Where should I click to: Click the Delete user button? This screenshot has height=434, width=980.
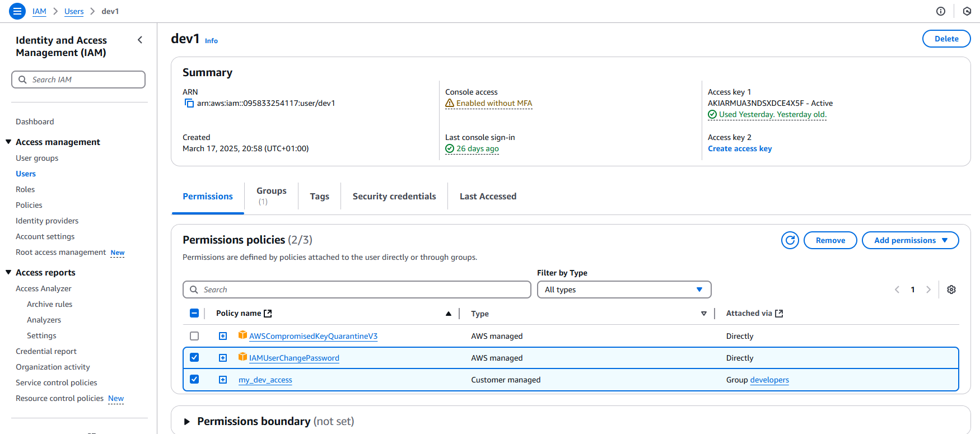coord(946,39)
